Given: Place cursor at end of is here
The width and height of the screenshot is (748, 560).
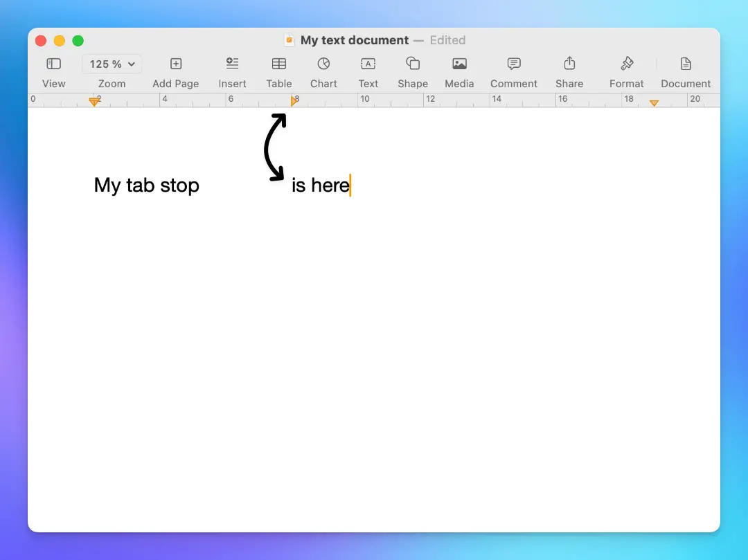Looking at the screenshot, I should (350, 185).
